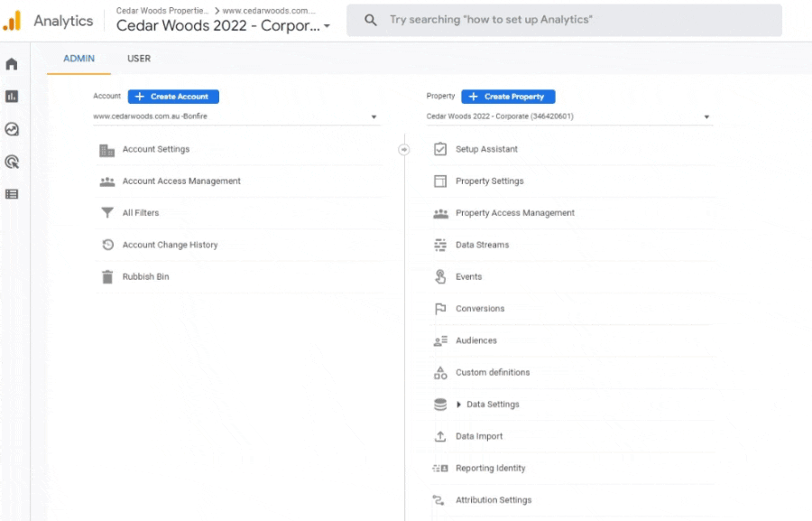The height and width of the screenshot is (521, 812).
Task: Click the Custom definitions shapes icon
Action: point(440,373)
